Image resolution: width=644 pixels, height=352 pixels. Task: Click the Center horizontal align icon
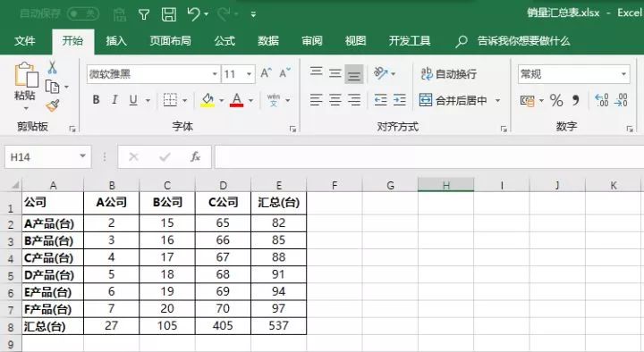(335, 100)
